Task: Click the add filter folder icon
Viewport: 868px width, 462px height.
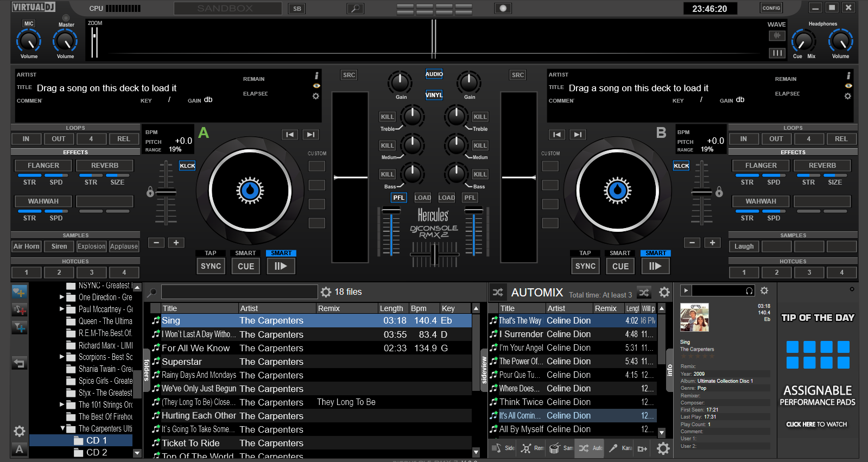Action: (x=20, y=327)
